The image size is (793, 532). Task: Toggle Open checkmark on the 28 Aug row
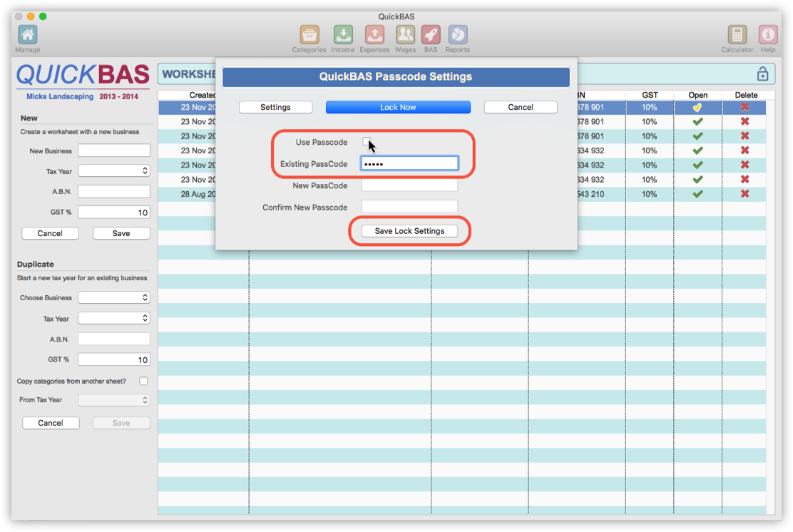[x=697, y=194]
